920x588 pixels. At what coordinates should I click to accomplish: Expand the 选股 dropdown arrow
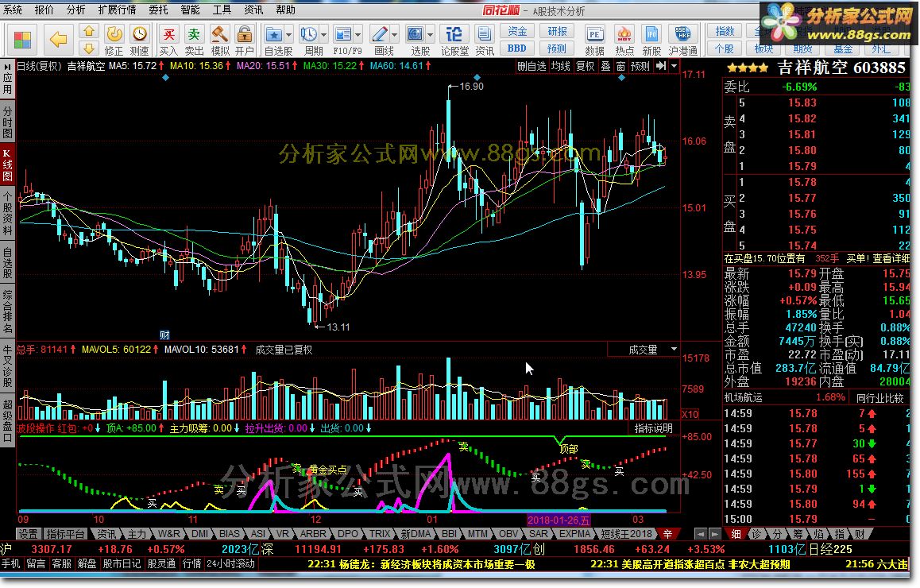point(430,35)
